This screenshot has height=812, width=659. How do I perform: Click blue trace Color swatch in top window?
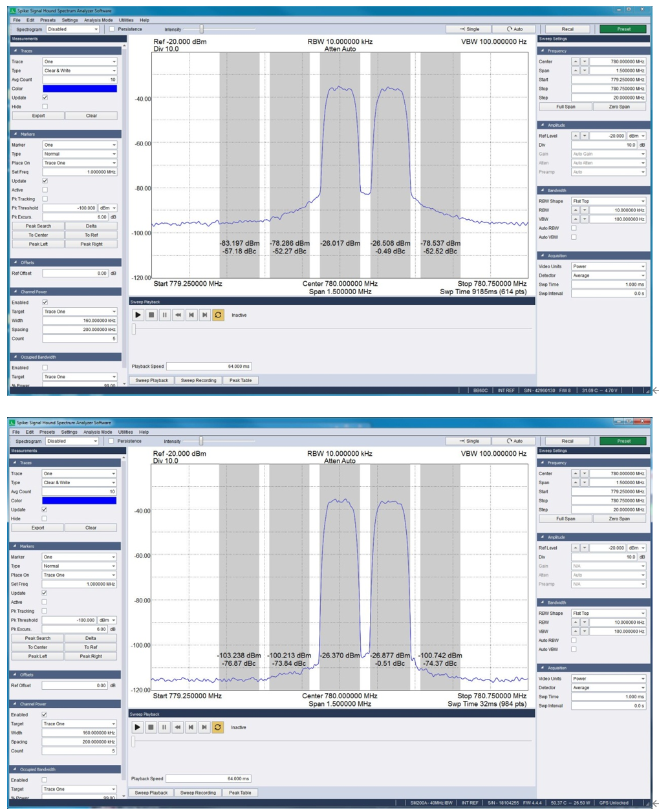[x=80, y=89]
